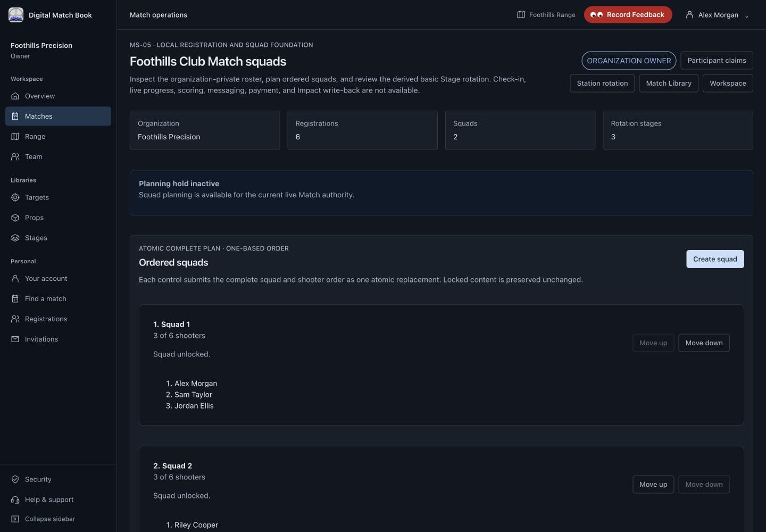Viewport: 766px width, 532px height.
Task: Go to the Range sidebar item
Action: click(58, 137)
